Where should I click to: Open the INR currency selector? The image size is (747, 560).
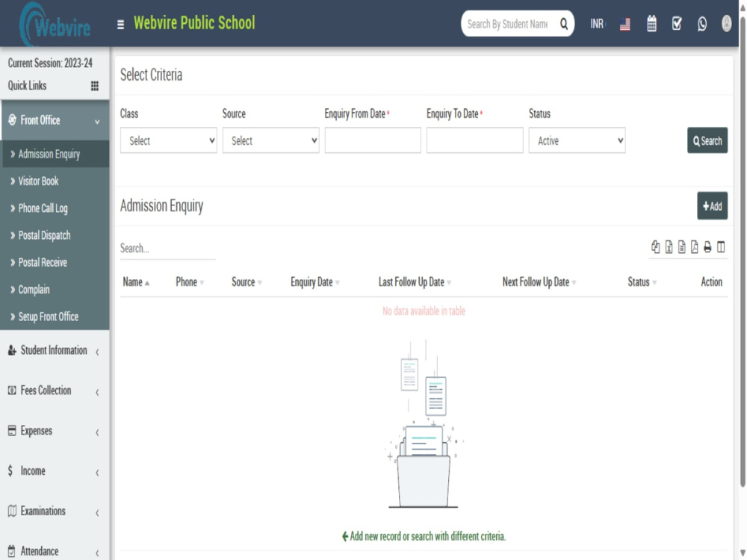597,24
